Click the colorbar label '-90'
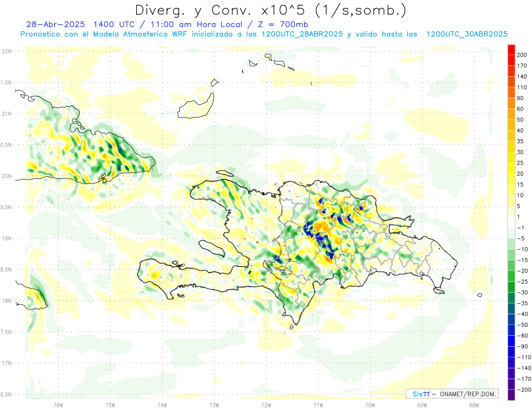 (x=523, y=346)
